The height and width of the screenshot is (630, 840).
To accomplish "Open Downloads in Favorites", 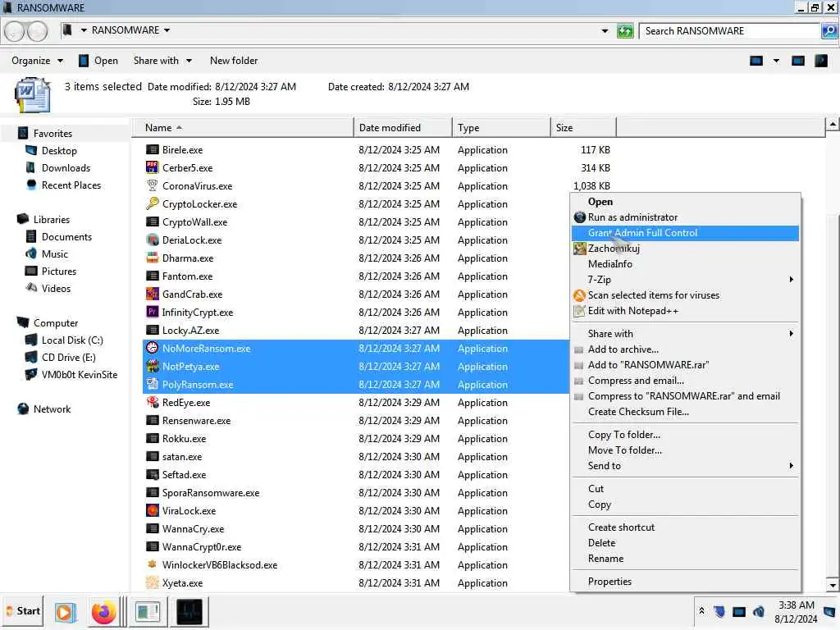I will pos(66,167).
